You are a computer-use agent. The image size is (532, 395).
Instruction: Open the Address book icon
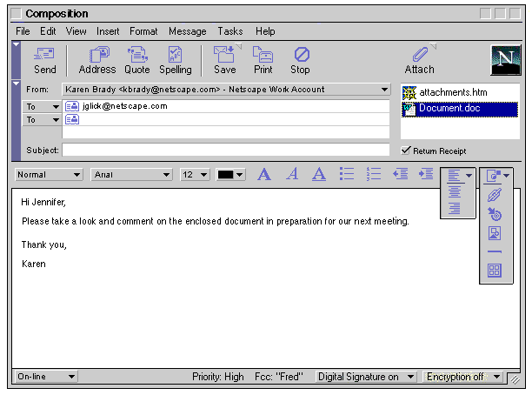pyautogui.click(x=96, y=59)
